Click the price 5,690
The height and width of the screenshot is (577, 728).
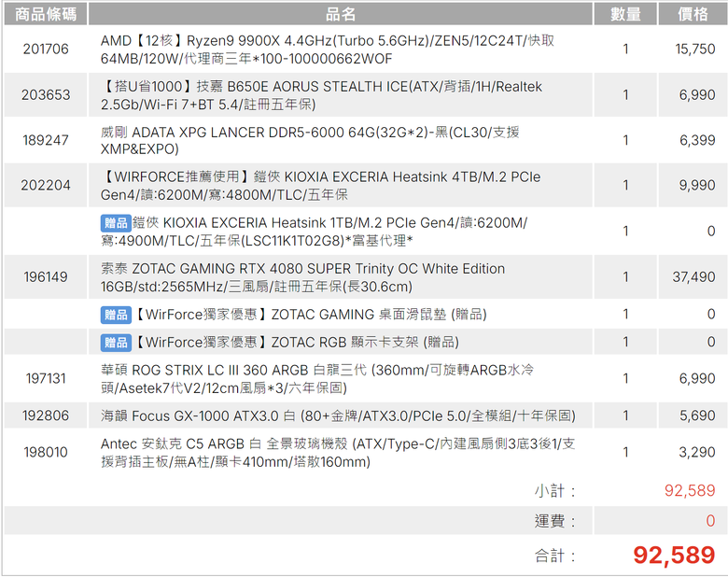click(697, 415)
